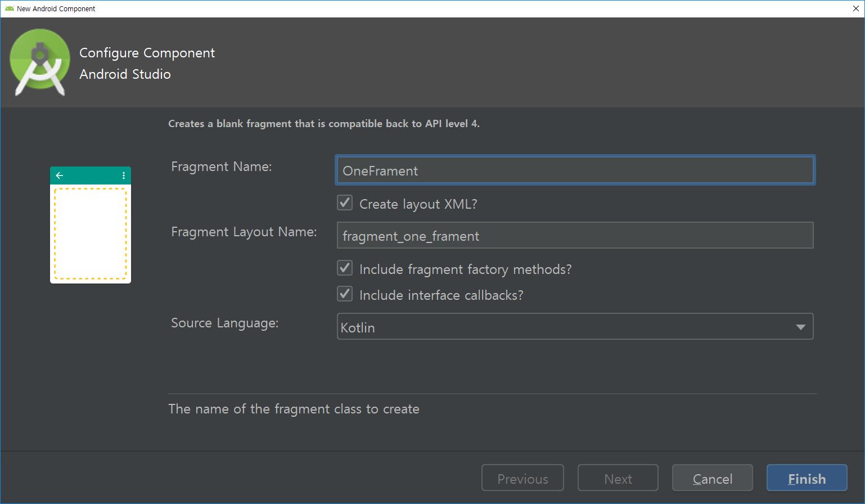Click the small Android icon in title bar

(9, 8)
